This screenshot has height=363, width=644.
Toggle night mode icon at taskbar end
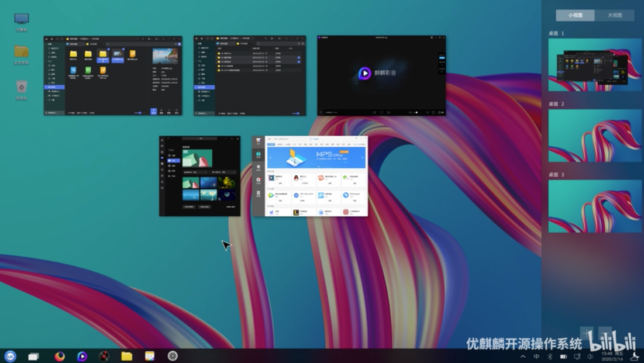pos(634,357)
